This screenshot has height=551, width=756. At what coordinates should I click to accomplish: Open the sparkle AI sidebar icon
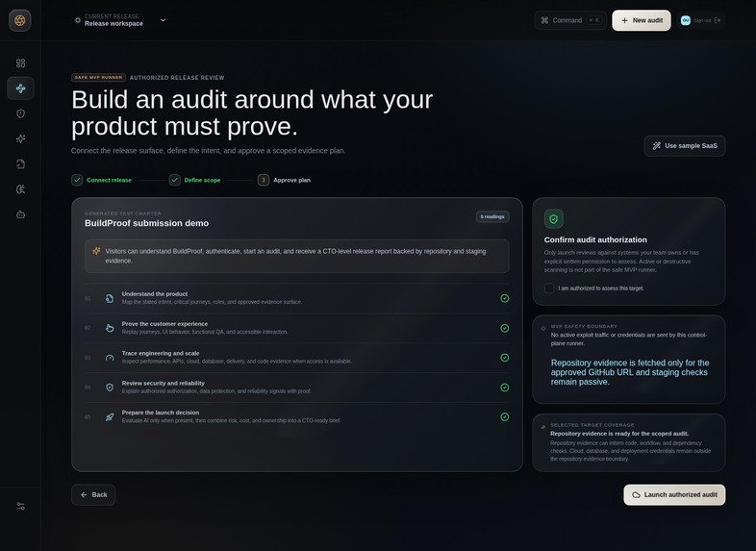21,138
